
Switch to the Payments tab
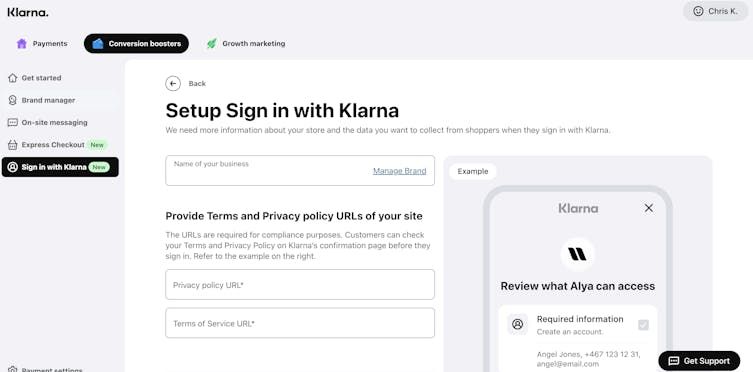point(42,44)
